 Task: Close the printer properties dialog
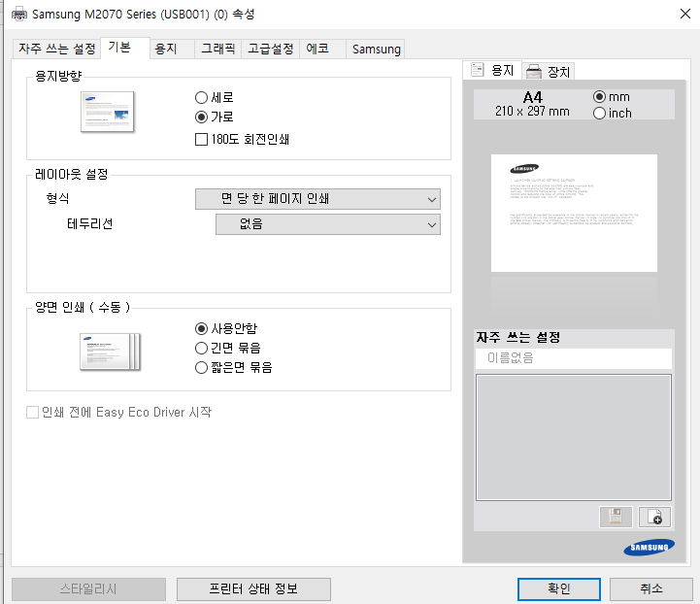tap(685, 14)
